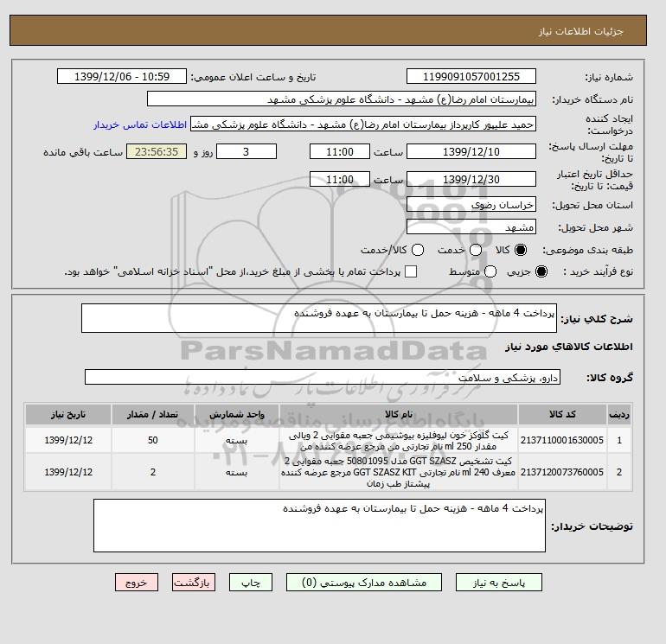Click the خروج exit button
The height and width of the screenshot is (644, 666).
[137, 583]
